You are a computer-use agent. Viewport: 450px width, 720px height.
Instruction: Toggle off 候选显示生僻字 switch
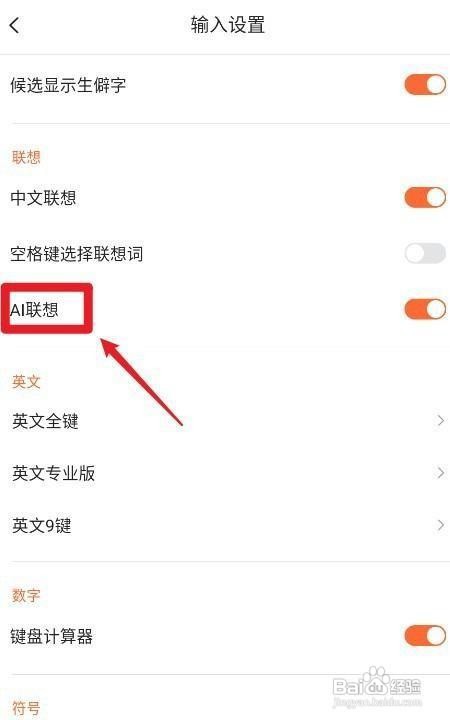point(425,85)
